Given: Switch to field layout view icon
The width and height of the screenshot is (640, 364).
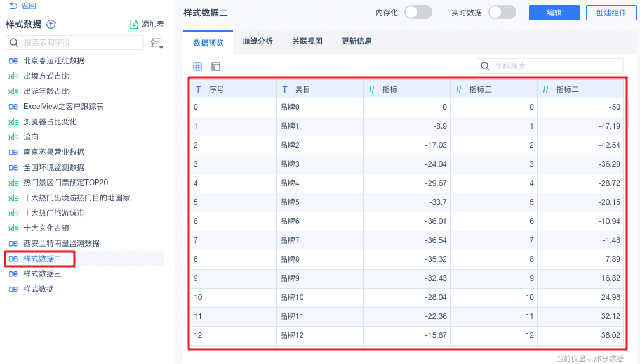Looking at the screenshot, I should click(x=216, y=66).
